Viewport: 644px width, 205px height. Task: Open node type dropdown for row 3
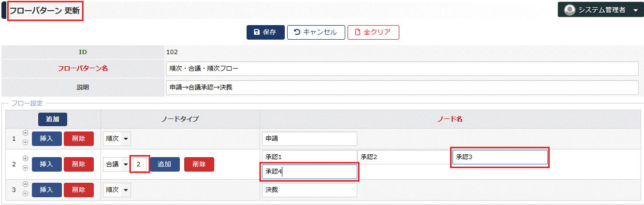[x=117, y=190]
